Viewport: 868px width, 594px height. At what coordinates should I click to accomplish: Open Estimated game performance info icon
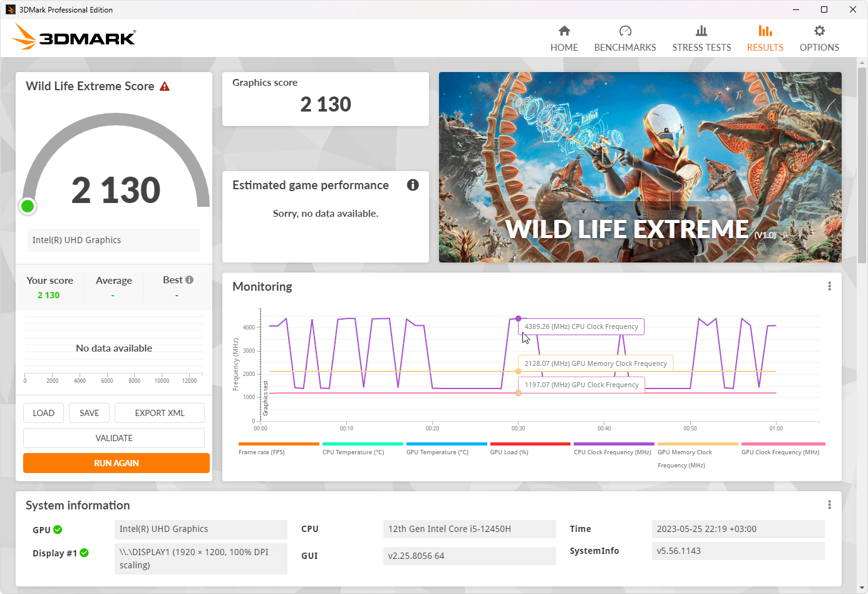click(x=413, y=185)
